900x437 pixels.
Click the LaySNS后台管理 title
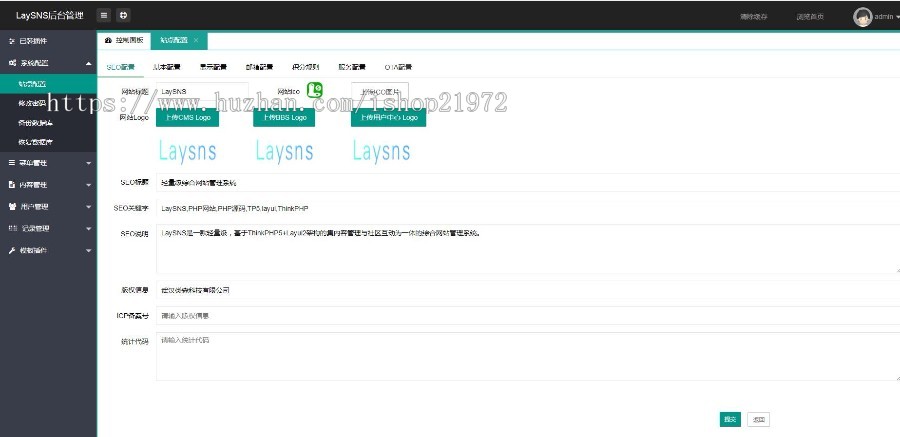[x=49, y=16]
